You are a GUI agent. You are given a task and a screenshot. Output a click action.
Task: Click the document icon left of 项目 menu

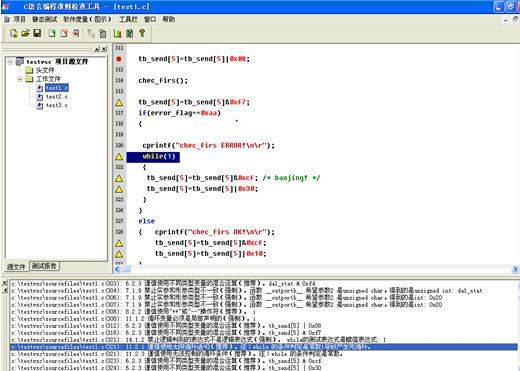click(7, 19)
